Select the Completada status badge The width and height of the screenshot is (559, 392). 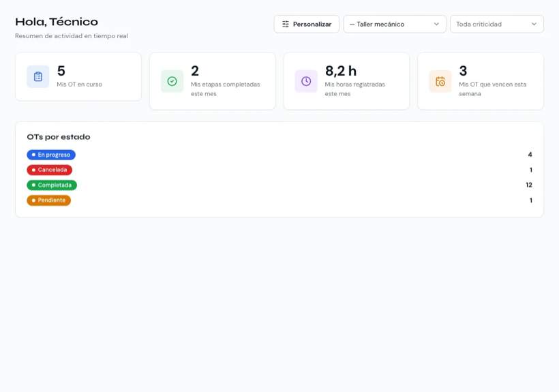pos(52,185)
